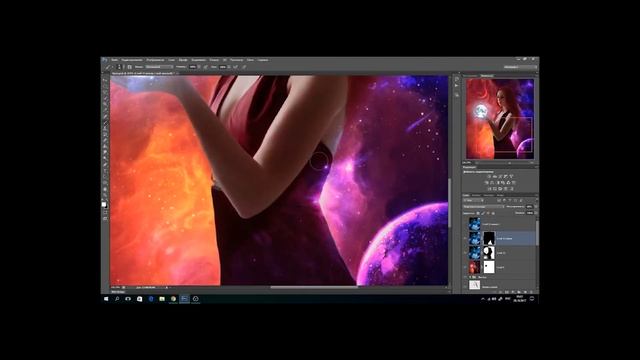Open the brush tool preset picker

tap(109, 67)
